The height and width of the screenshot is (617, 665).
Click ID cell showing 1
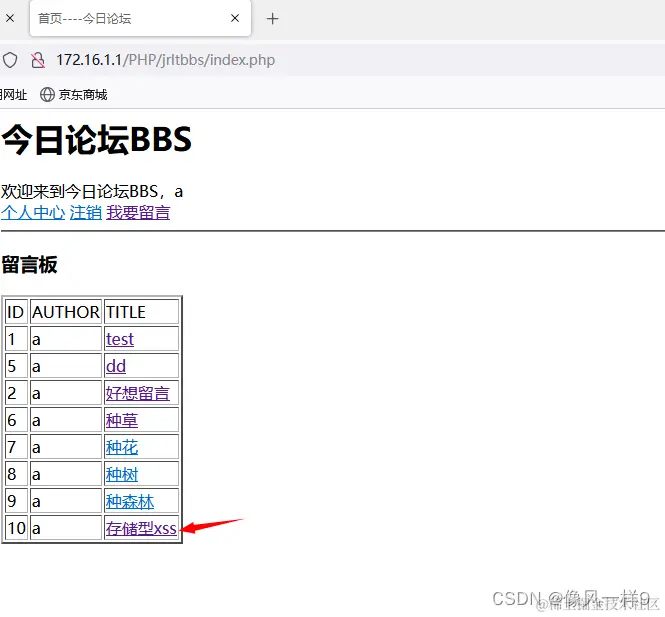[17, 339]
